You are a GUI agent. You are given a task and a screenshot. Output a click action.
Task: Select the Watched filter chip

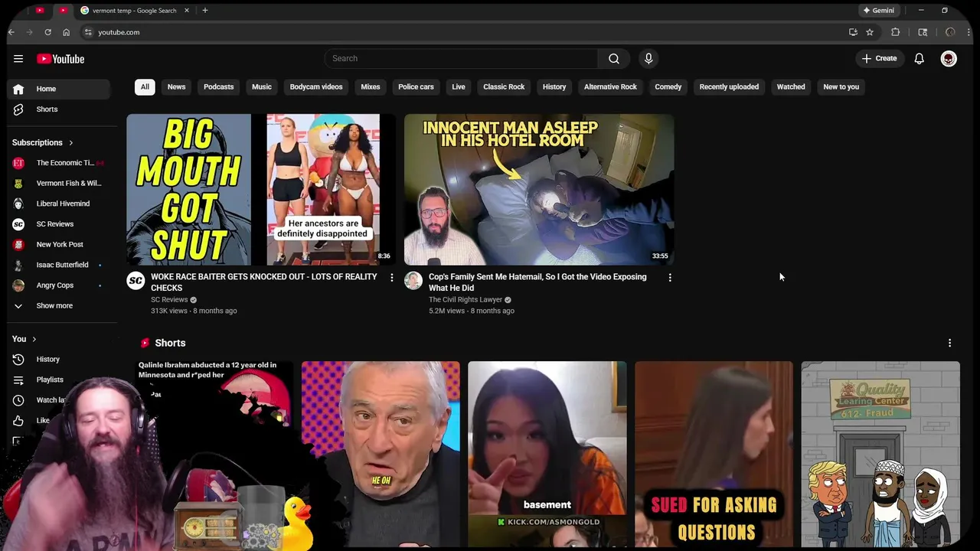click(x=791, y=86)
